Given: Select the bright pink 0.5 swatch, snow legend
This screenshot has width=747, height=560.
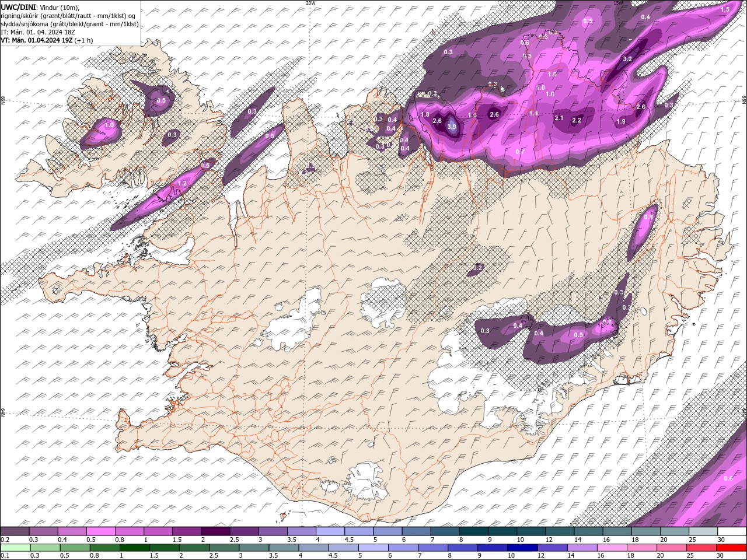Looking at the screenshot, I should pyautogui.click(x=100, y=531).
